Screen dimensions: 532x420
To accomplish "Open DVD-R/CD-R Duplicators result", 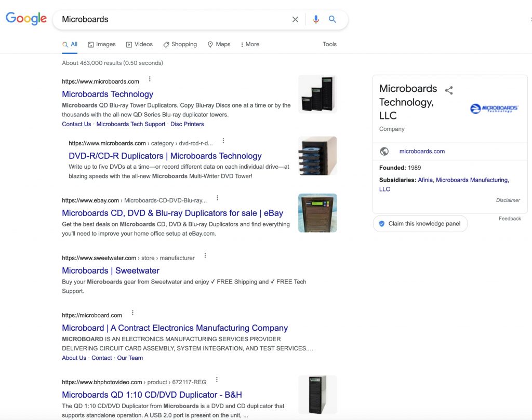I will pos(165,156).
